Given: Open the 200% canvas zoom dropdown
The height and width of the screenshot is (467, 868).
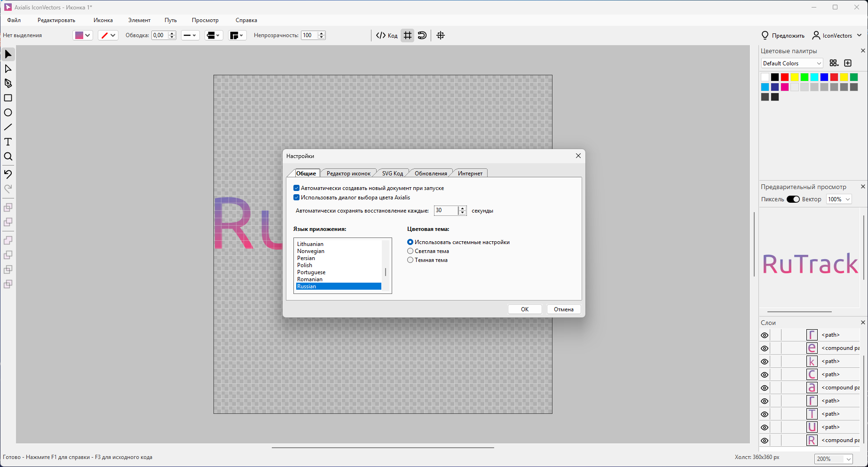Looking at the screenshot, I should 834,459.
